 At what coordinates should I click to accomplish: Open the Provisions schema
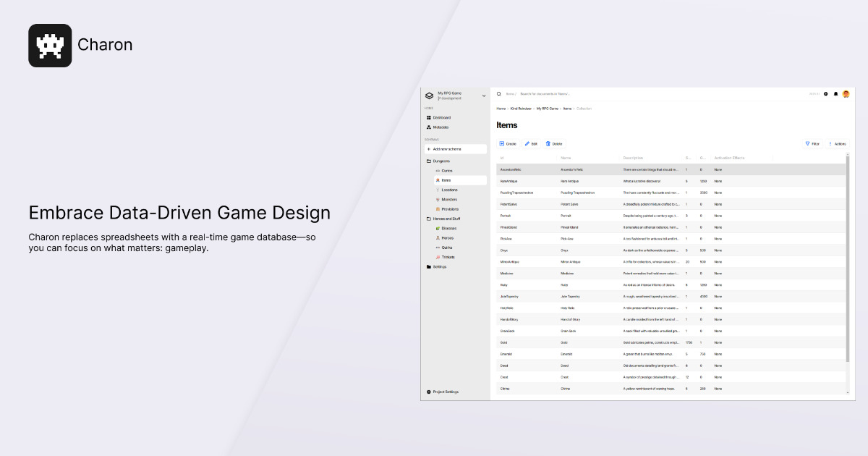[451, 208]
